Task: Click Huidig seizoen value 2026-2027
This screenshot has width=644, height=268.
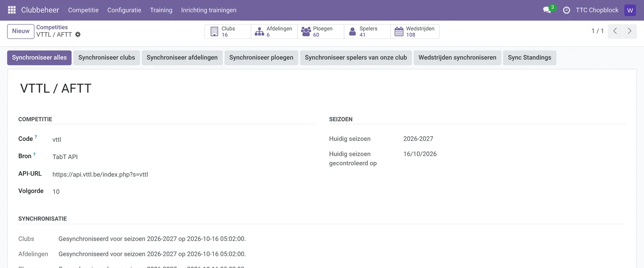Action: [418, 139]
